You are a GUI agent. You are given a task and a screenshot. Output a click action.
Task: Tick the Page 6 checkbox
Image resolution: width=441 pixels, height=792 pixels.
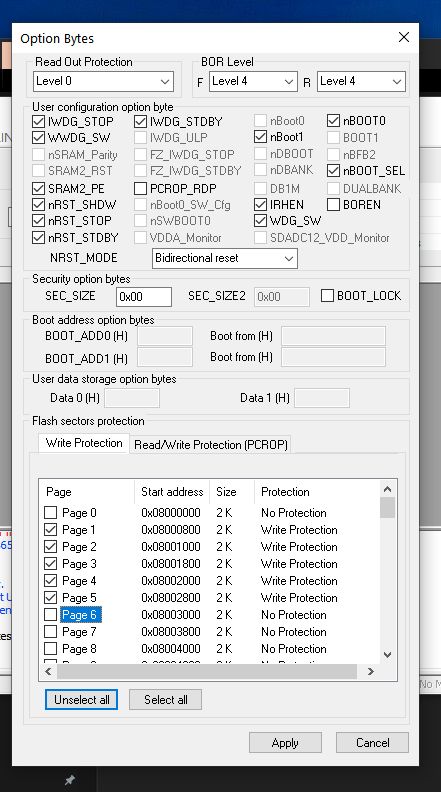pos(51,615)
